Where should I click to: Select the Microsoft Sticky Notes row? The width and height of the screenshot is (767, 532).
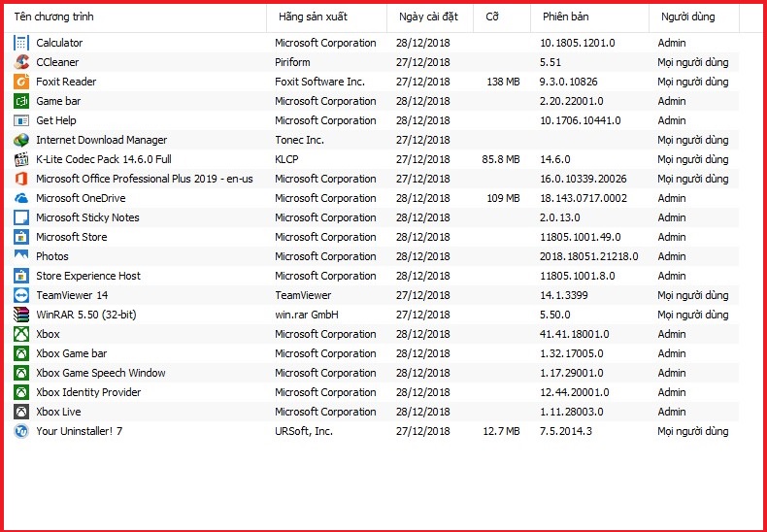pyautogui.click(x=371, y=217)
